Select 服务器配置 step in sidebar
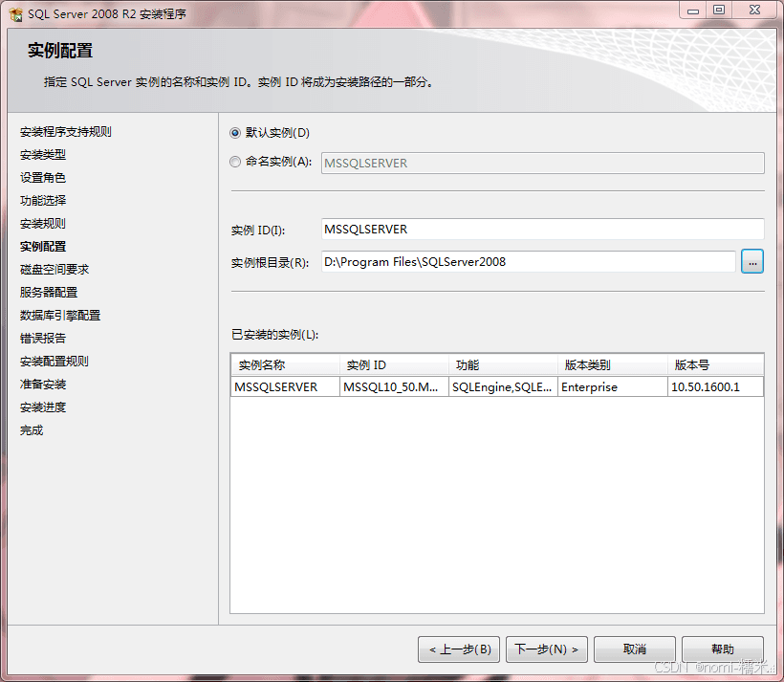 [x=49, y=292]
